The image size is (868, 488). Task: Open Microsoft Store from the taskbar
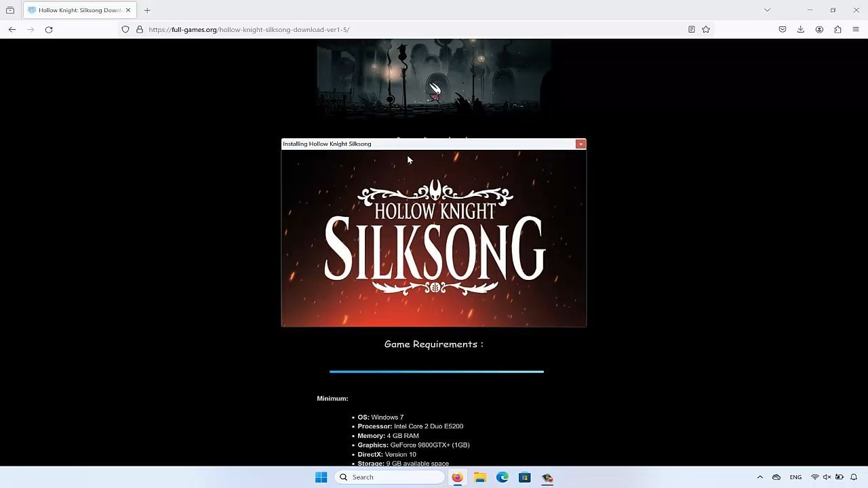[x=525, y=477]
